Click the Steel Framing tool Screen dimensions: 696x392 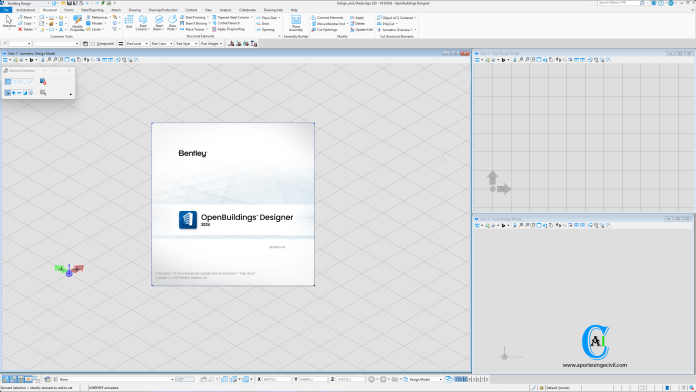(193, 17)
